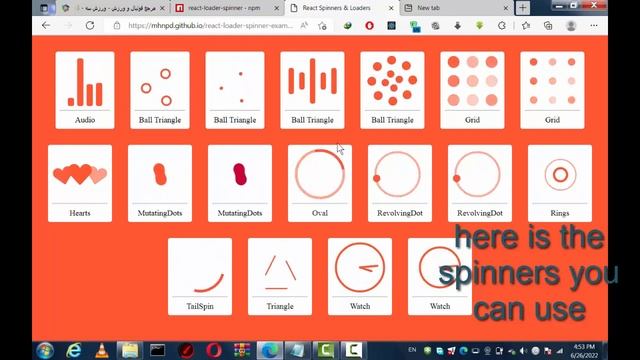
Task: Open the Collections icon in toolbar
Action: 548,25
